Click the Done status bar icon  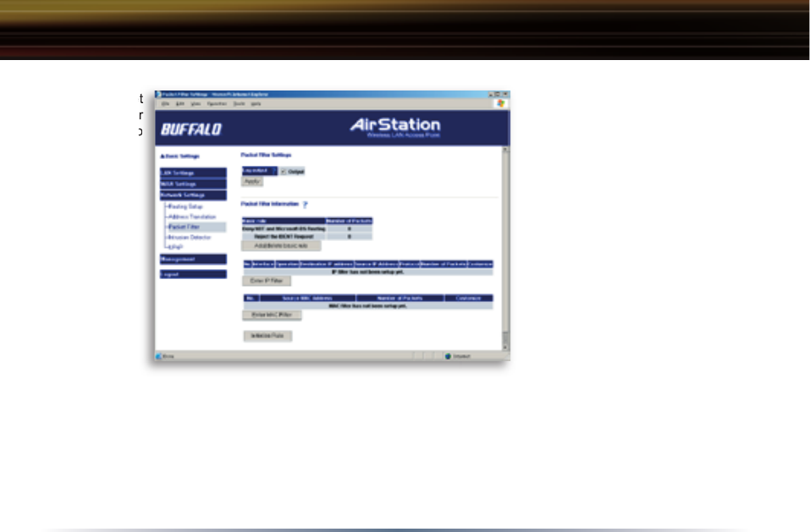(x=159, y=356)
